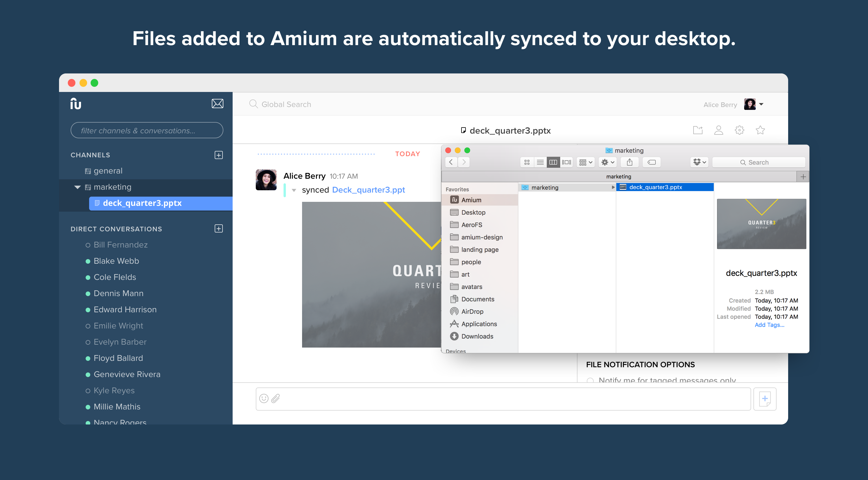
Task: Click the emoji smiley icon in message box
Action: coord(264,398)
